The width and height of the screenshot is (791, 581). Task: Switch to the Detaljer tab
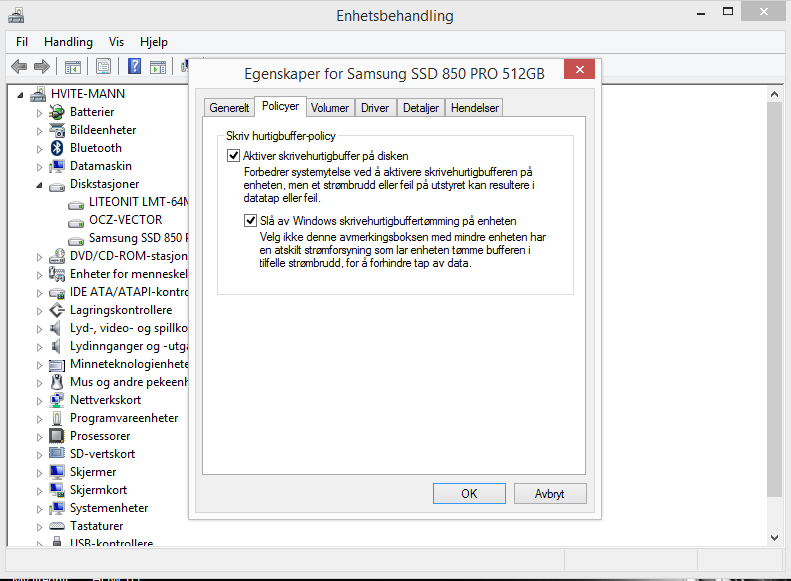pos(421,108)
